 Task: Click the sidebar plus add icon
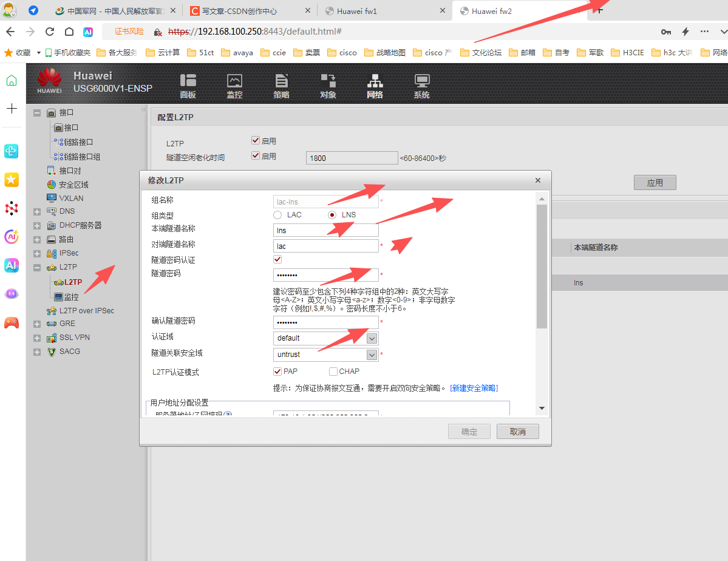[12, 108]
